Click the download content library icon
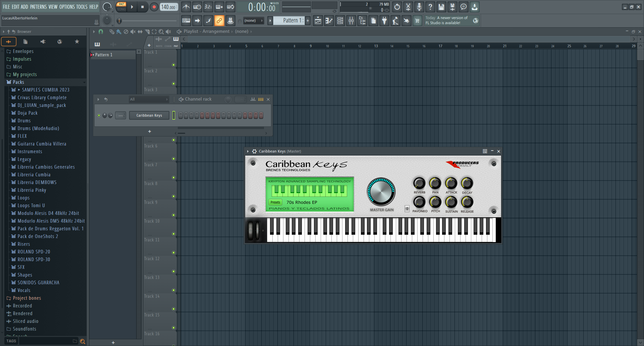Screen dimensions: 644x346 tap(475, 7)
